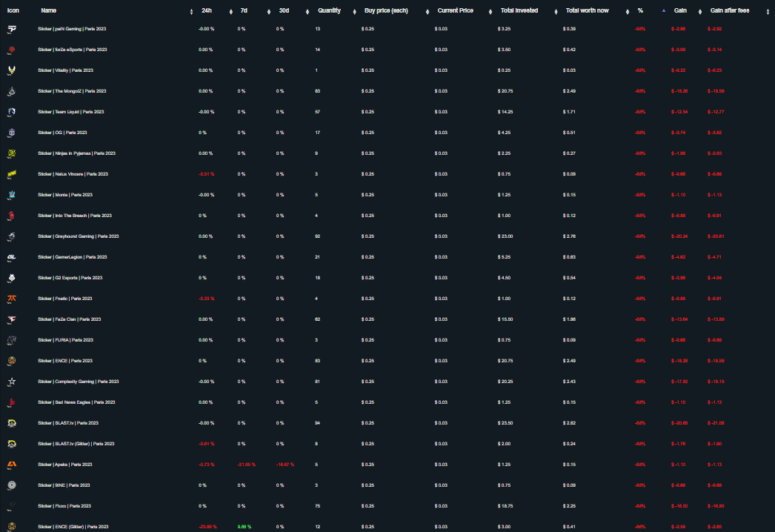Click '$ -12.54' gain for Team Liquid
Image resolution: width=775 pixels, height=532 pixels.
click(x=679, y=112)
